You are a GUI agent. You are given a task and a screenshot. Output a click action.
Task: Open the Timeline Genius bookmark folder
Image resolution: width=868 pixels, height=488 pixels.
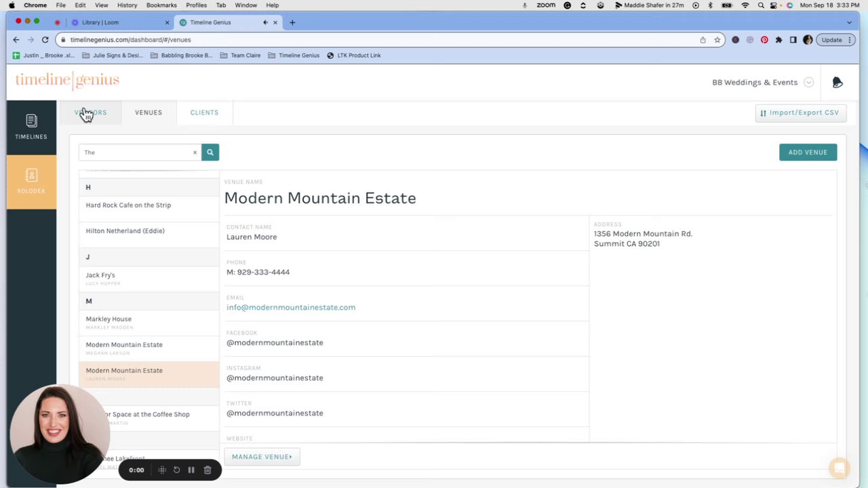point(294,56)
